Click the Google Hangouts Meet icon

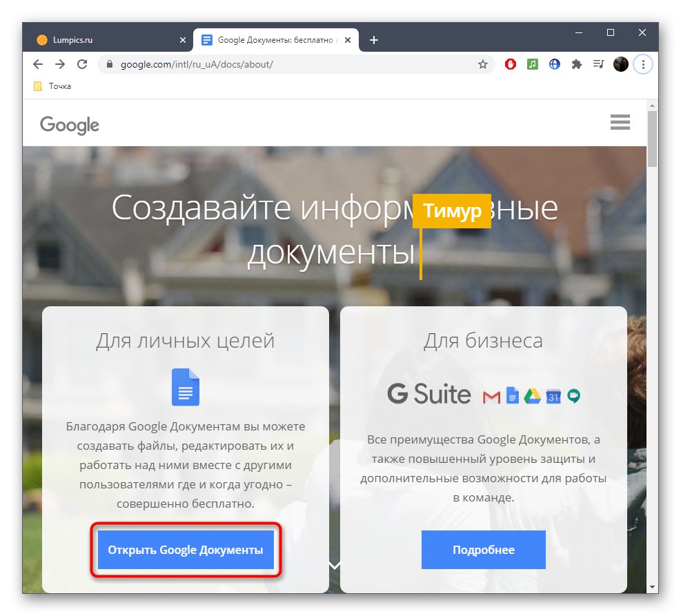tap(573, 395)
